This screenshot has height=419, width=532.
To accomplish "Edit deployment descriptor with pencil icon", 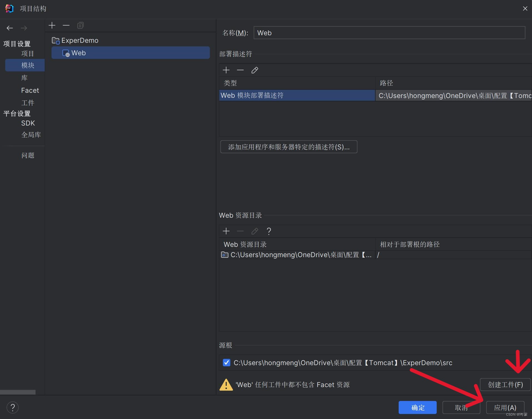I will [x=254, y=70].
